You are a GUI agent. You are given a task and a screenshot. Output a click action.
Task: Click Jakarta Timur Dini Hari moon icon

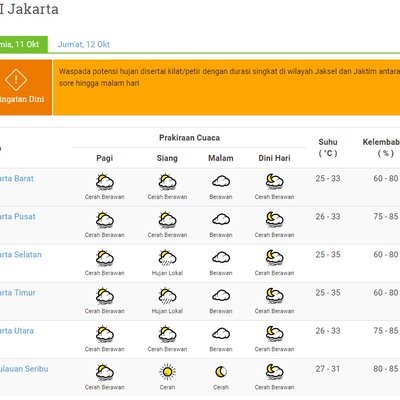(x=274, y=296)
